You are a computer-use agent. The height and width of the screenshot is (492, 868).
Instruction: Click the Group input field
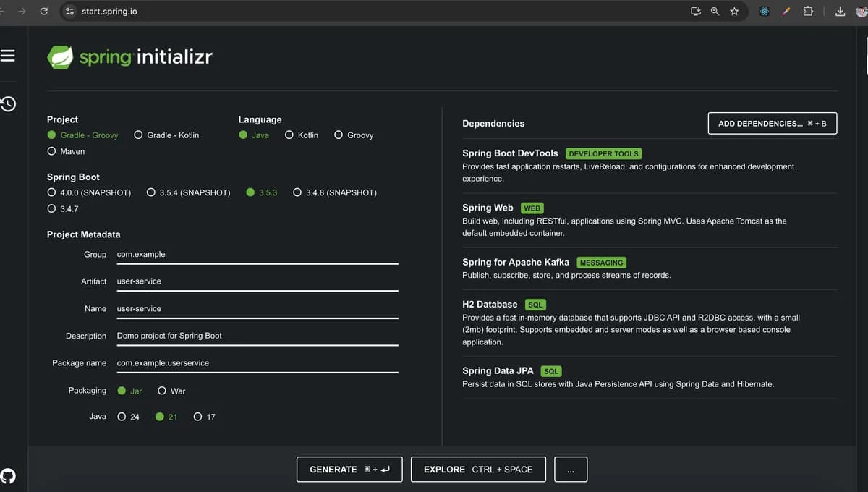[x=258, y=255]
